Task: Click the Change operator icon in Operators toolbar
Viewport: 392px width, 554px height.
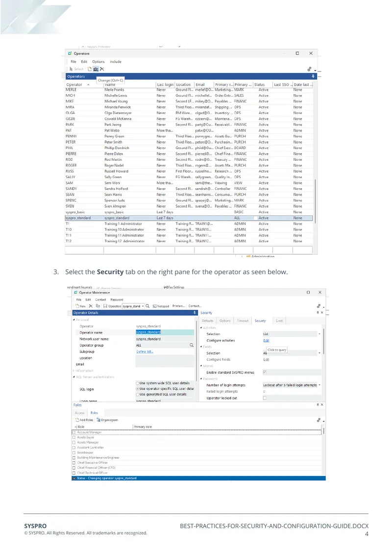Action: [96, 69]
